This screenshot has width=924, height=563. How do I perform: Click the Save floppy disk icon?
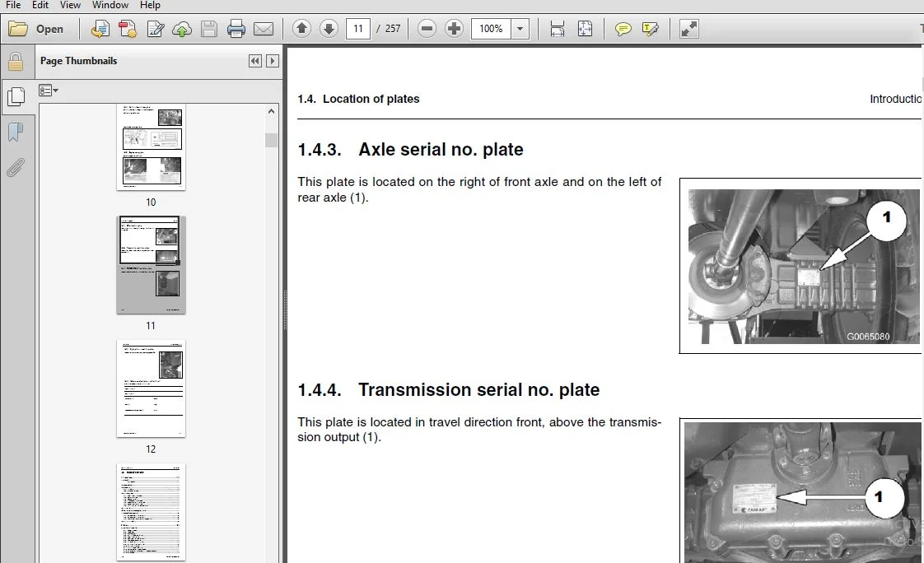208,29
